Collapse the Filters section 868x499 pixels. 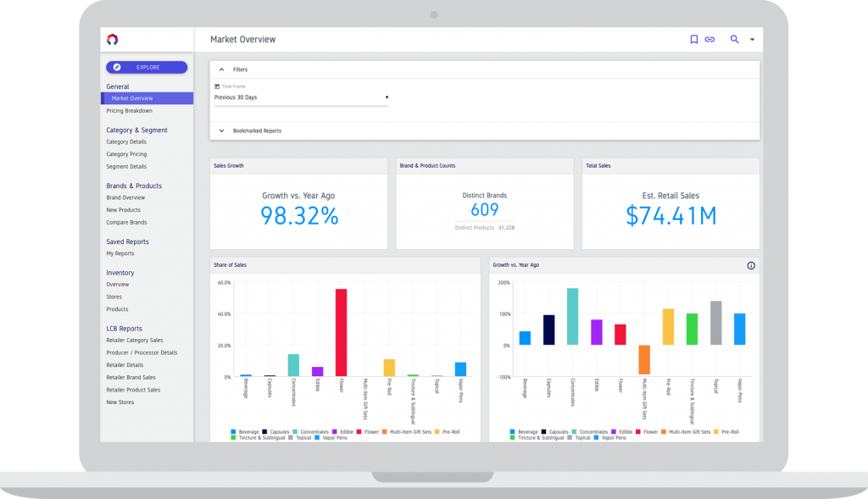(221, 69)
